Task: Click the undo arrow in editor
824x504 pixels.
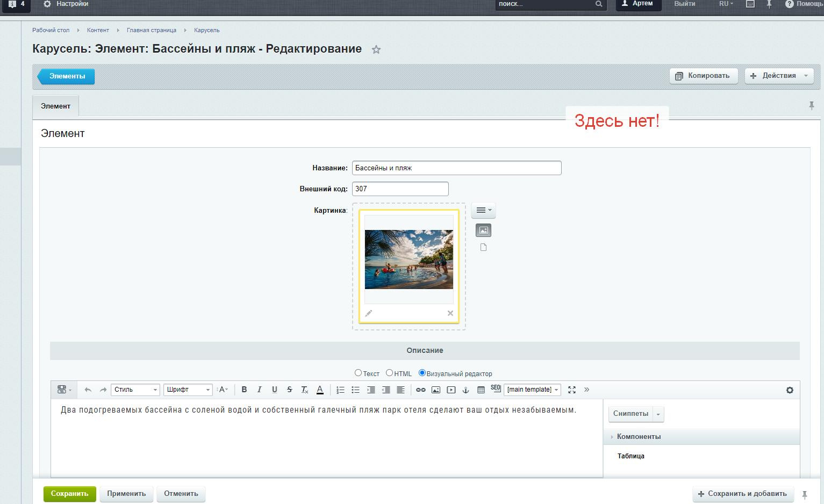Action: coord(88,390)
